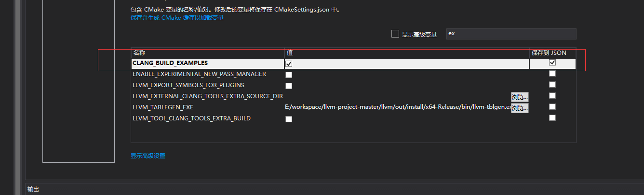Toggle save to JSON for CLANG_BUILD_EXAMPLES
Screen dimensions: 644x195
[552, 63]
